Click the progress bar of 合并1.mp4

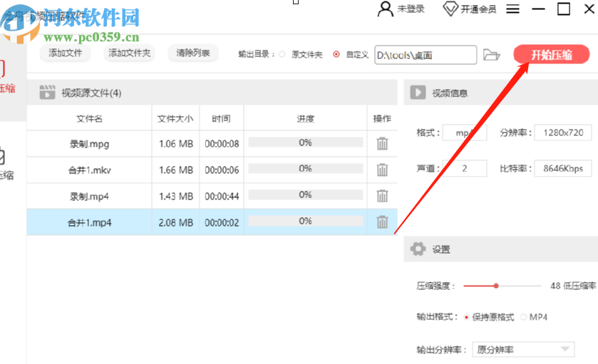306,221
